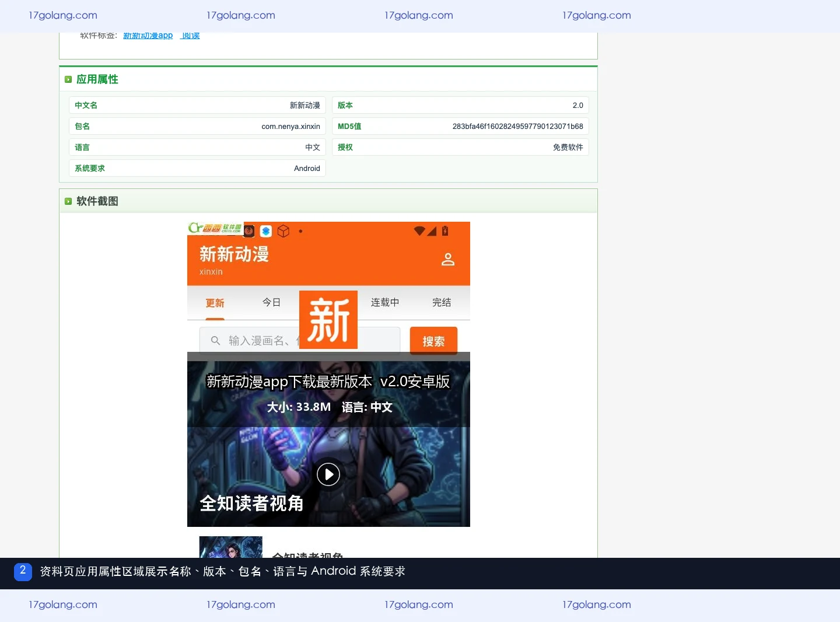Switch to the 今日 tab
This screenshot has width=840, height=622.
click(x=271, y=302)
